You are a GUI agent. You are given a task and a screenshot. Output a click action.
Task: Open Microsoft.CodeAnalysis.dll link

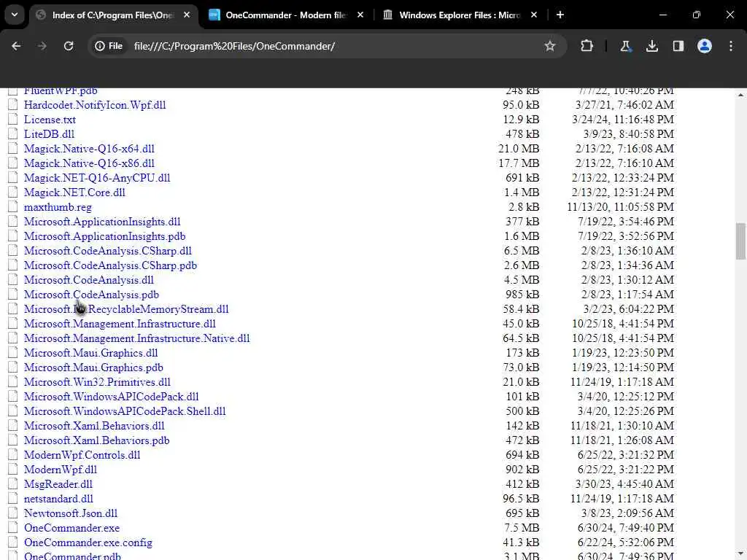[88, 280]
